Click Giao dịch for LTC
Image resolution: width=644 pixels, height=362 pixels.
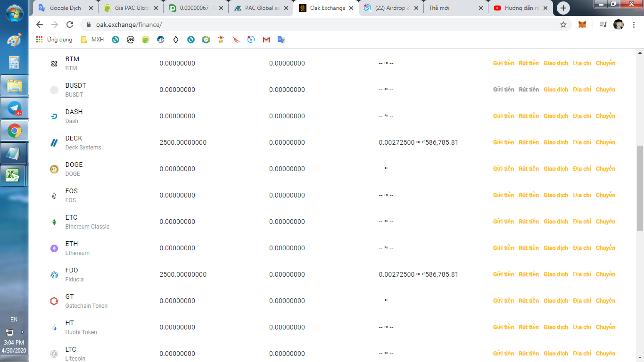coord(556,354)
